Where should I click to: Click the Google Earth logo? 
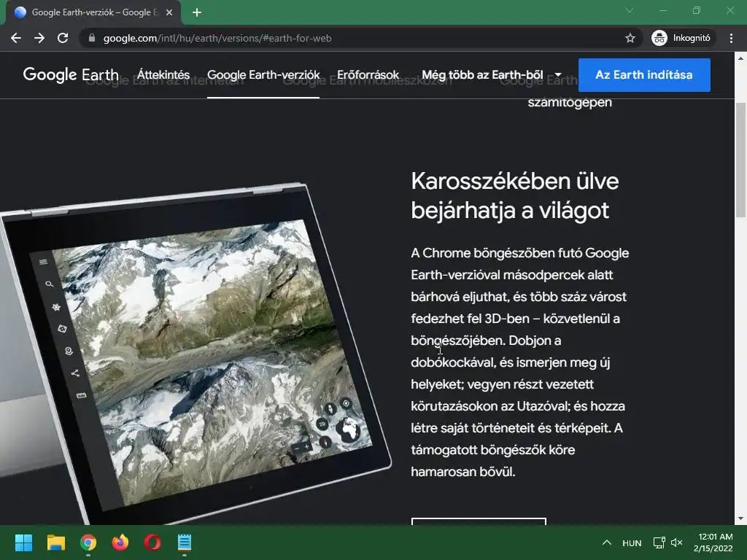pos(71,75)
